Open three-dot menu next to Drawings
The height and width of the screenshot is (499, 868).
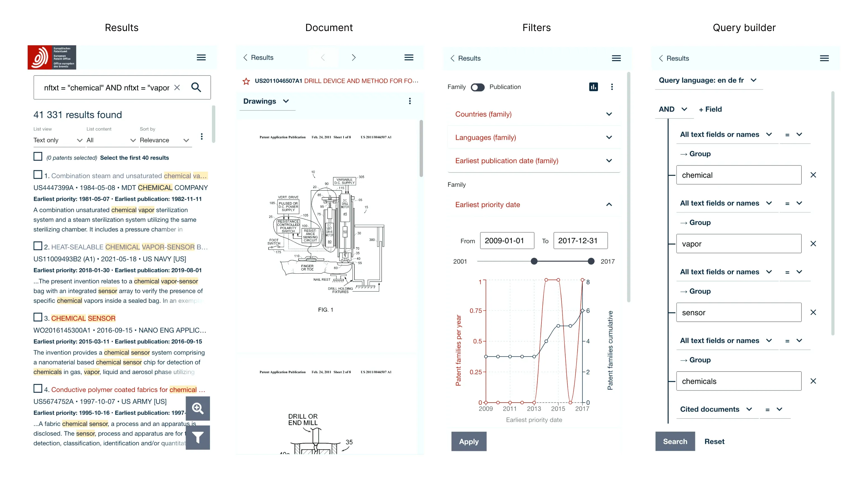(410, 101)
